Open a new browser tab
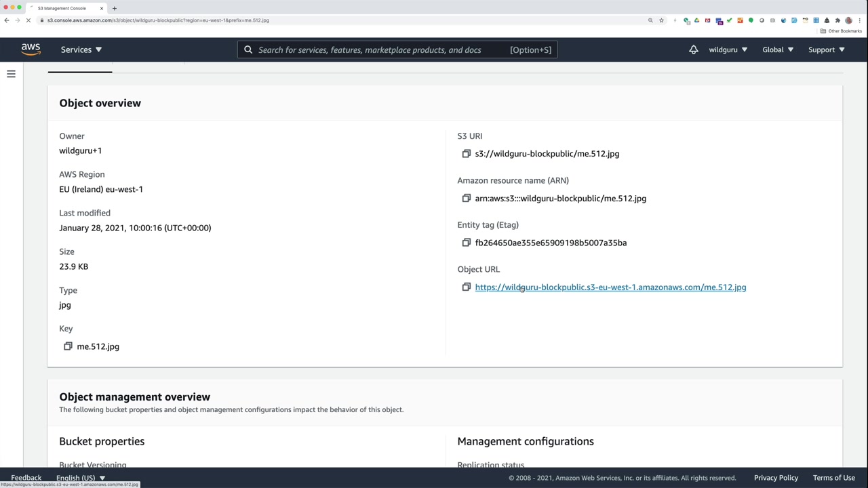 [114, 8]
